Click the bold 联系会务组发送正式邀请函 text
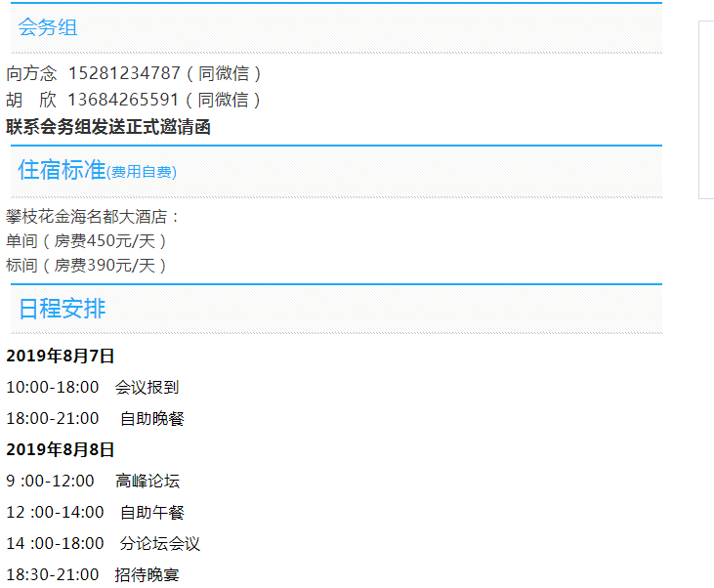 tap(108, 127)
